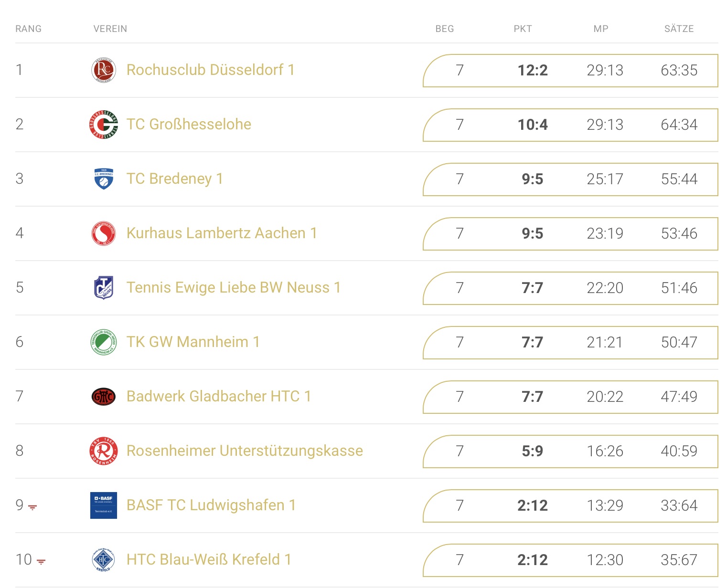The width and height of the screenshot is (727, 588).
Task: Click the Rosenheim red club logo
Action: (104, 451)
